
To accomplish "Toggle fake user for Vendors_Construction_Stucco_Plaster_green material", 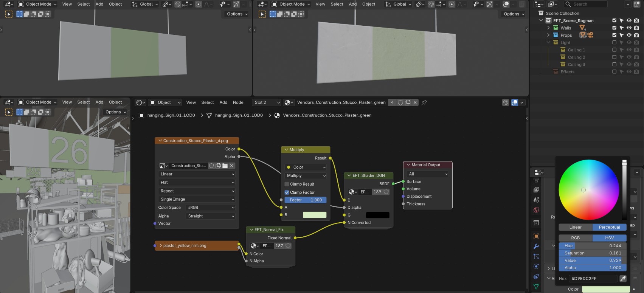I will (400, 102).
